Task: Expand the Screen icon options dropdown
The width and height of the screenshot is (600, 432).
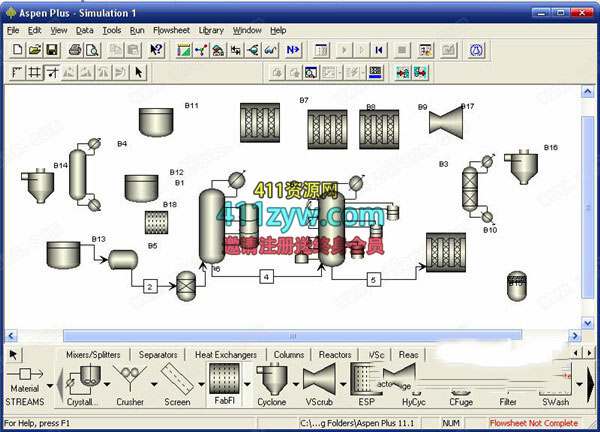Action: 201,382
